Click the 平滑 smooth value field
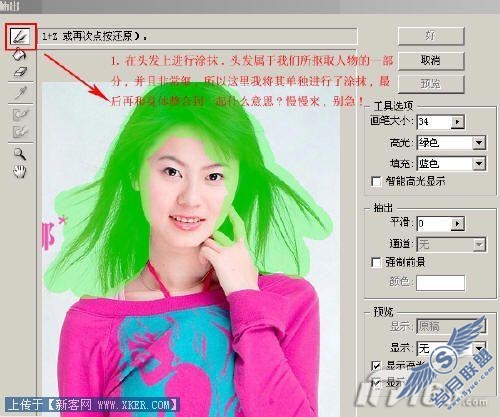 coord(434,223)
